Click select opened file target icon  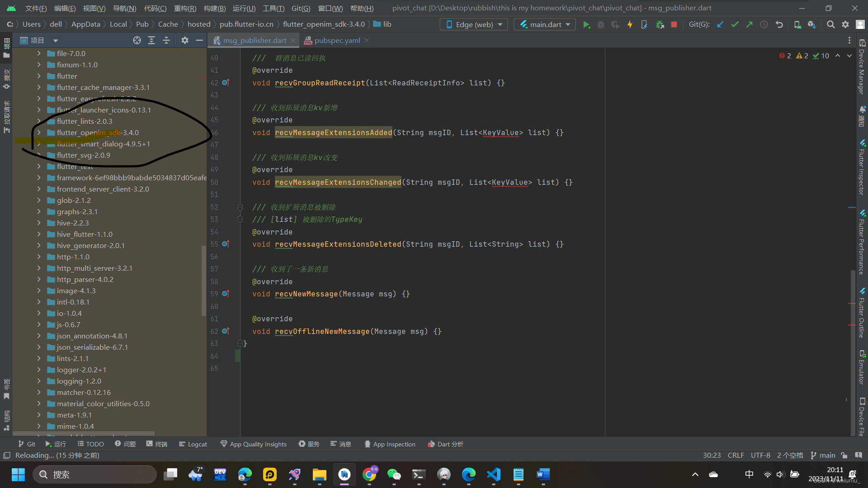coord(137,41)
